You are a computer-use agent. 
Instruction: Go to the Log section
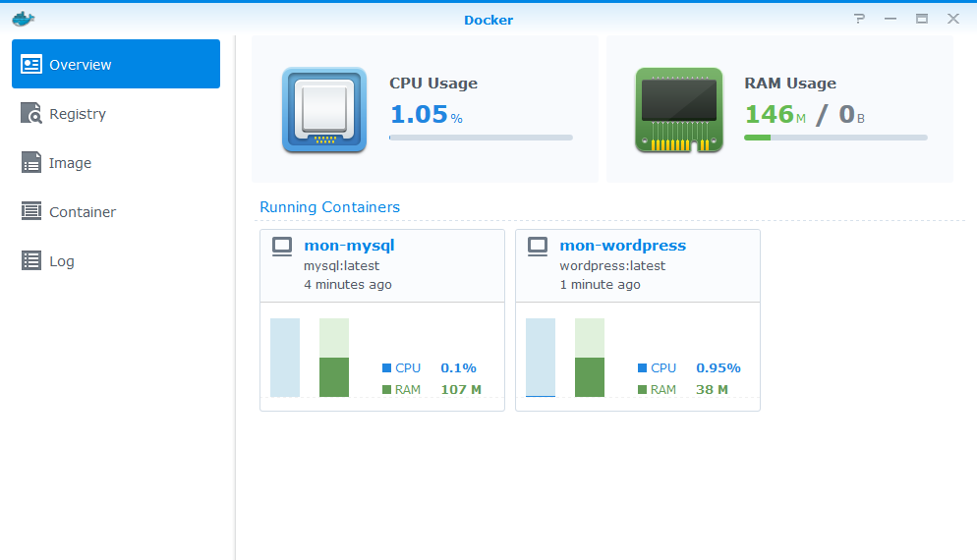[61, 261]
